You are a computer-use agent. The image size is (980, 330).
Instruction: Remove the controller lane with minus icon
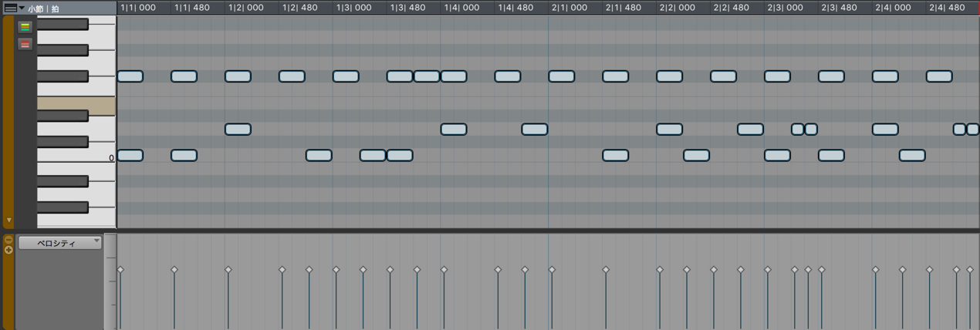[x=8, y=240]
